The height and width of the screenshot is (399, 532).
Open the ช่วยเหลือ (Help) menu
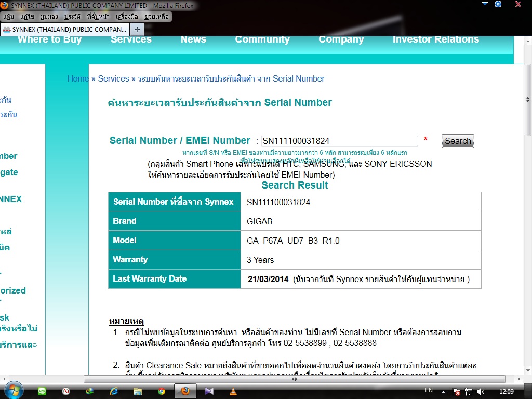[156, 16]
